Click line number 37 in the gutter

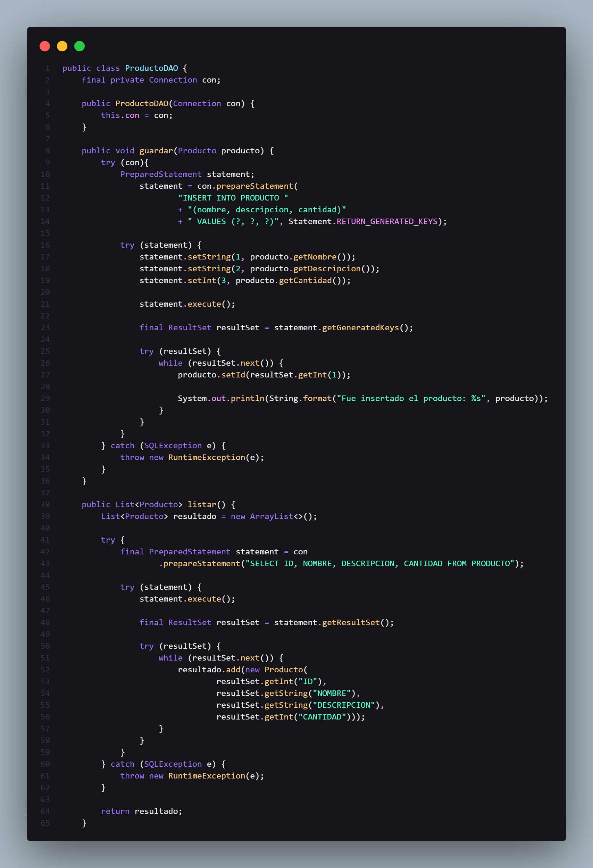(x=45, y=493)
